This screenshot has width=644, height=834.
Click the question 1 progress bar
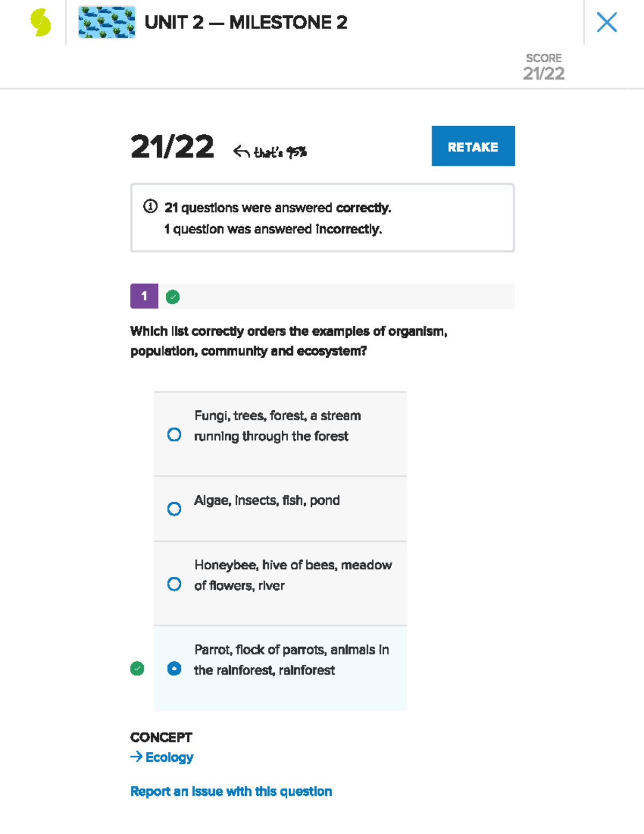click(323, 296)
